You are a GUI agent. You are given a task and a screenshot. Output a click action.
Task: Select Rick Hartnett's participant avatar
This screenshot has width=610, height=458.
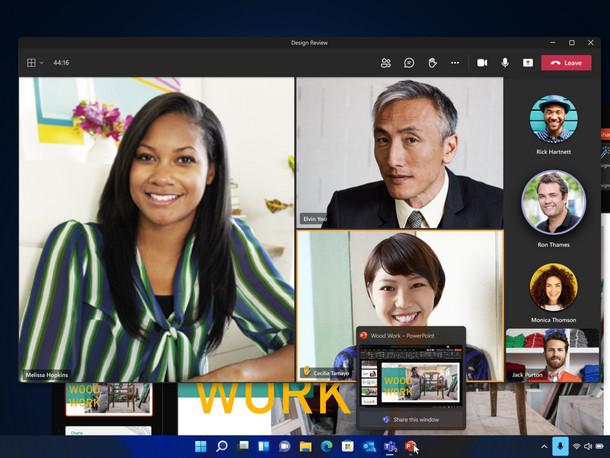(553, 119)
